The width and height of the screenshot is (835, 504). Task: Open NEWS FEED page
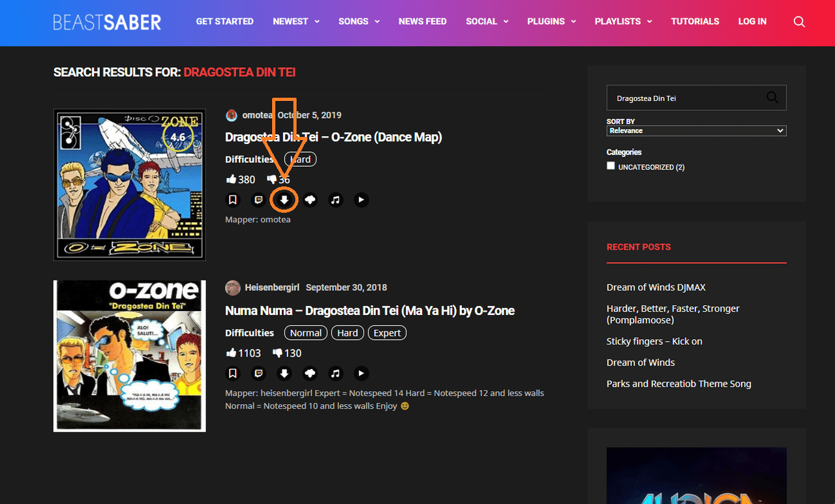[423, 22]
